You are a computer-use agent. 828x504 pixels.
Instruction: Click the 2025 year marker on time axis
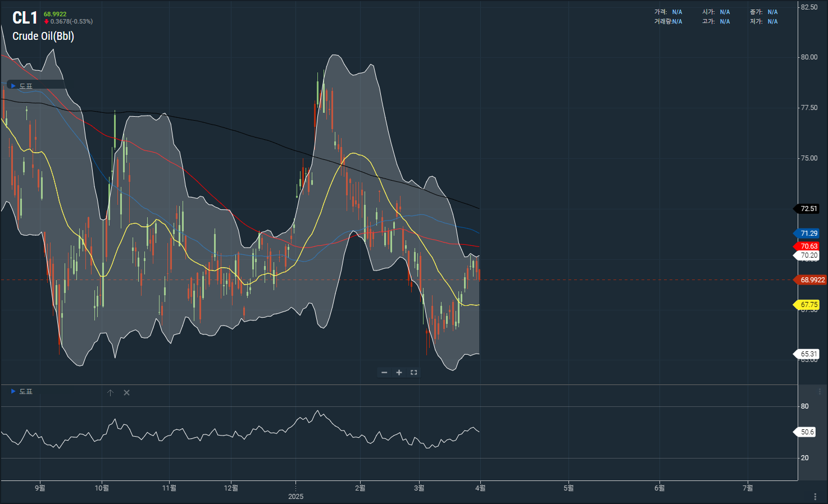(295, 497)
